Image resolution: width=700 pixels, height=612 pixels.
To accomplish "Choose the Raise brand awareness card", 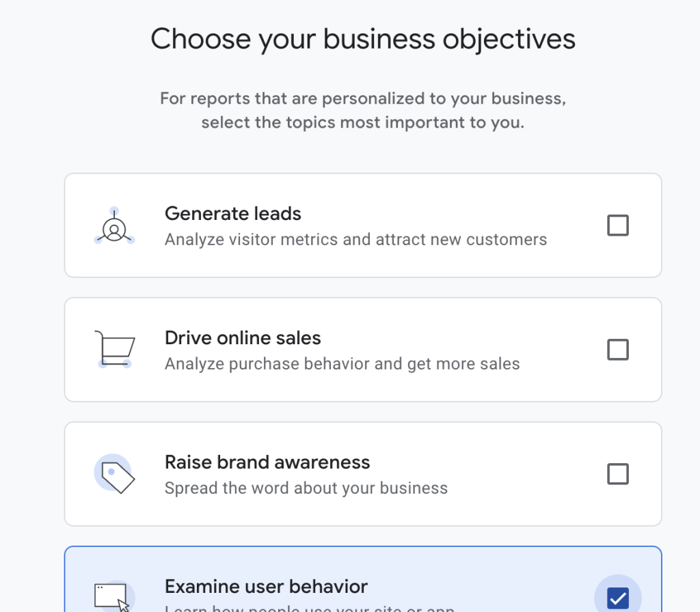I will click(x=363, y=473).
